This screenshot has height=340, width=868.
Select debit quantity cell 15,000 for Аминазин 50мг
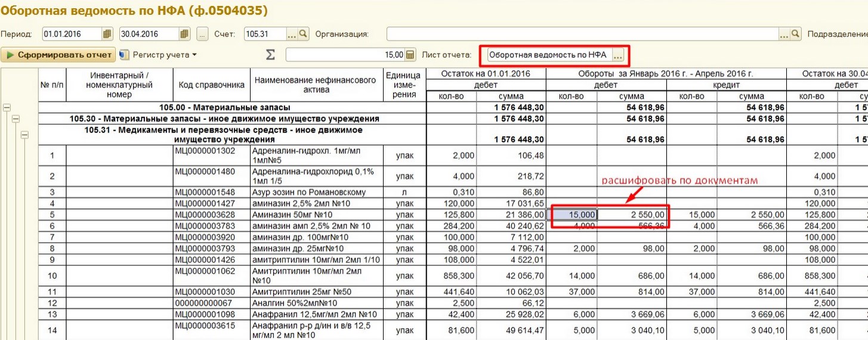click(573, 214)
